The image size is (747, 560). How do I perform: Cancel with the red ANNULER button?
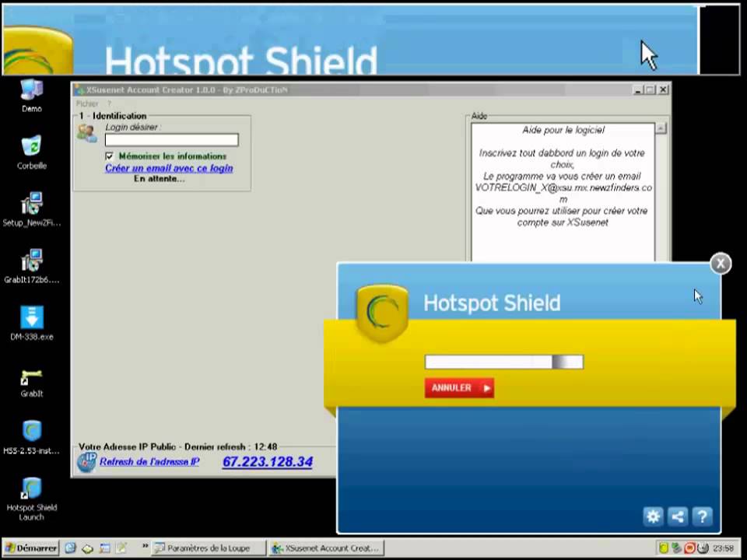click(x=459, y=387)
